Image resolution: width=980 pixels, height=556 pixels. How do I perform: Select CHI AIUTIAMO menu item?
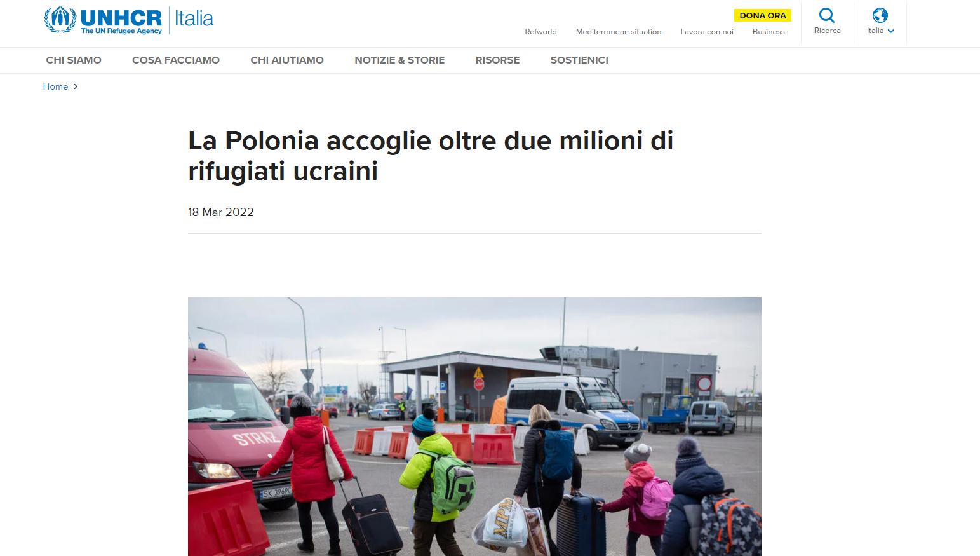coord(287,60)
